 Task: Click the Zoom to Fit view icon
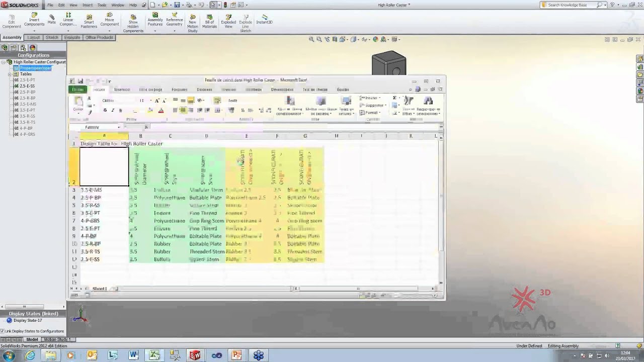pos(311,39)
